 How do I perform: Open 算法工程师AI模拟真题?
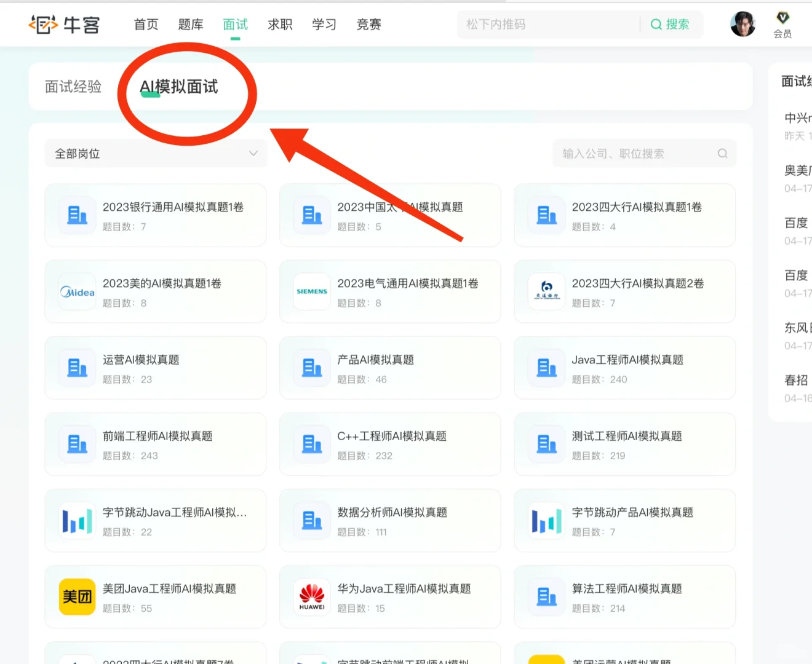(625, 596)
